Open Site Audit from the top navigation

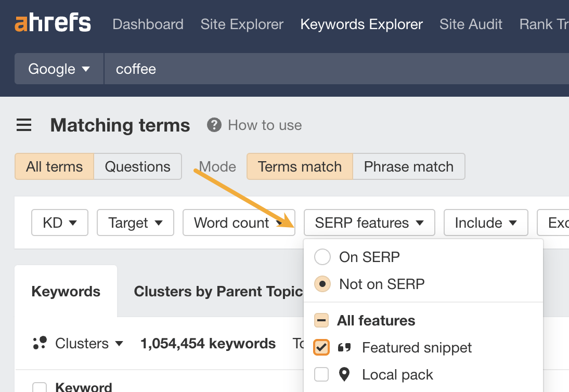(x=471, y=24)
